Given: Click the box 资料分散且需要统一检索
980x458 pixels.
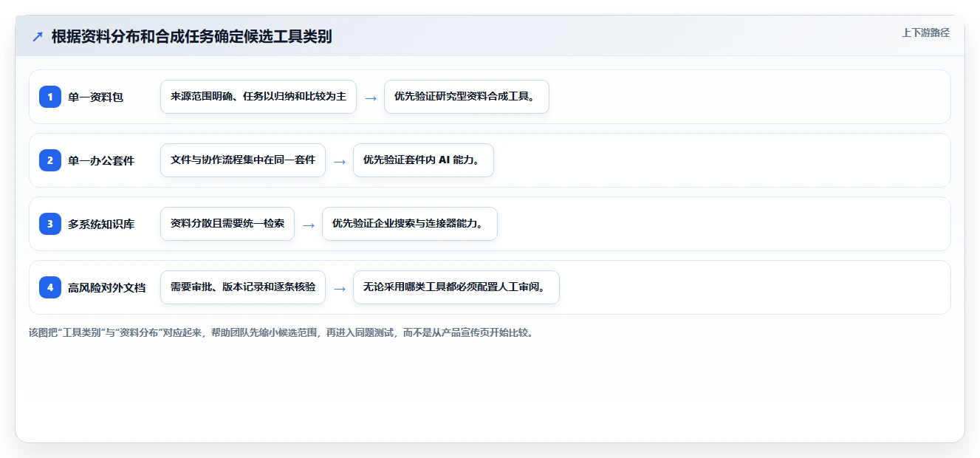Looking at the screenshot, I should pos(227,224).
